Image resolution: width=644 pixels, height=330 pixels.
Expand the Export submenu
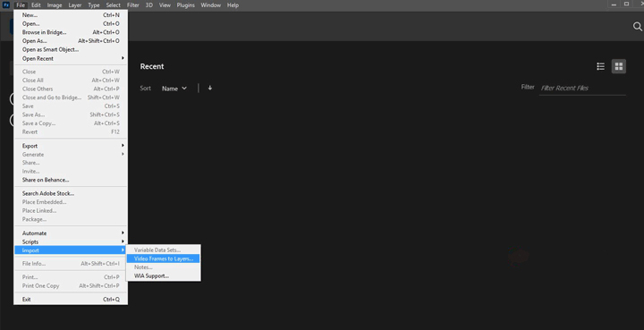71,146
